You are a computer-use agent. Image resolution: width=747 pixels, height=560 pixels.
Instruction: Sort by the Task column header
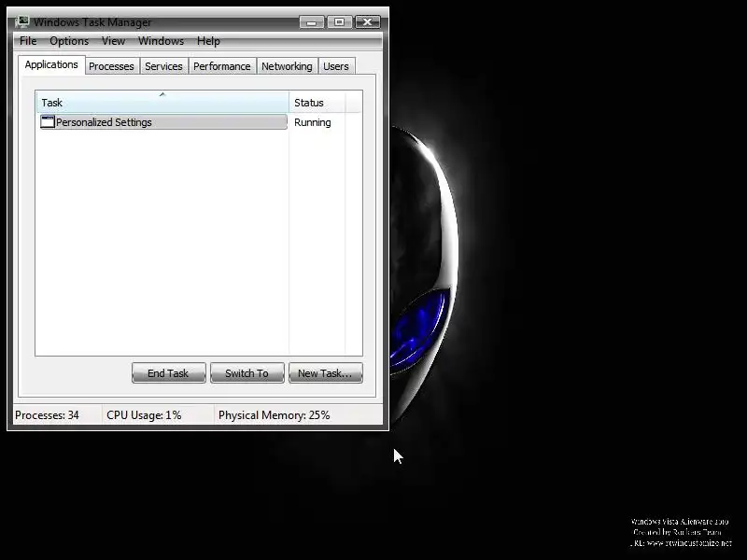pyautogui.click(x=162, y=103)
